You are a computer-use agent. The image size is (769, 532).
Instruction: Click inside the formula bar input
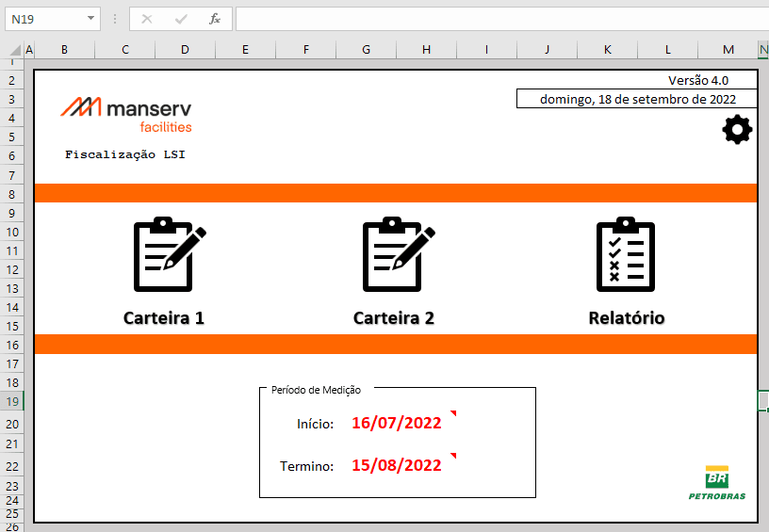click(x=499, y=19)
